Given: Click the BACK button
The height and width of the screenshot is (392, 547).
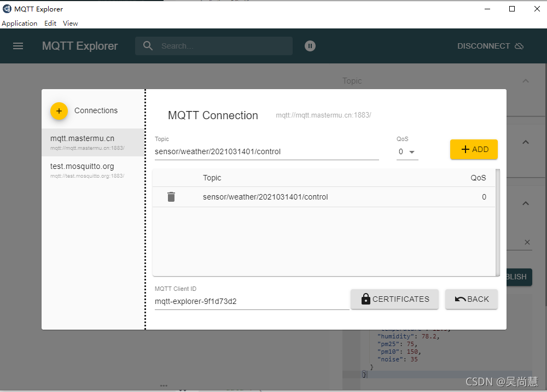Looking at the screenshot, I should tap(472, 299).
